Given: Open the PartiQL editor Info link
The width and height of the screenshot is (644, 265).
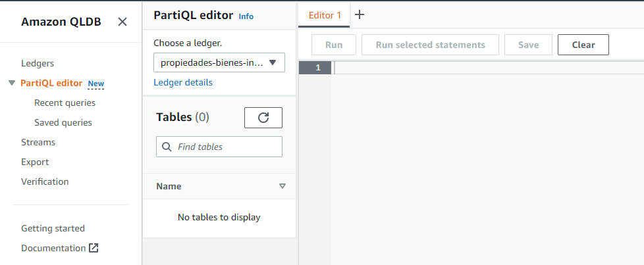Looking at the screenshot, I should coord(246,16).
